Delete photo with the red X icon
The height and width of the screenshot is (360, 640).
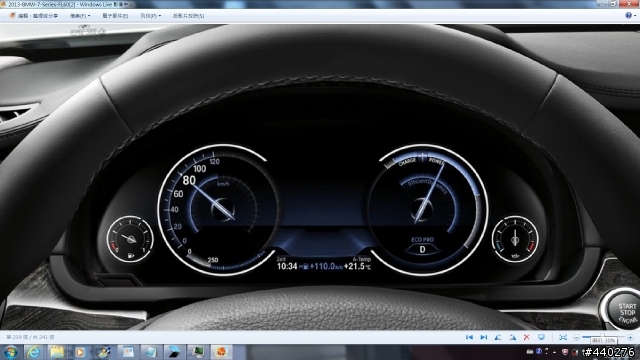coord(527,337)
